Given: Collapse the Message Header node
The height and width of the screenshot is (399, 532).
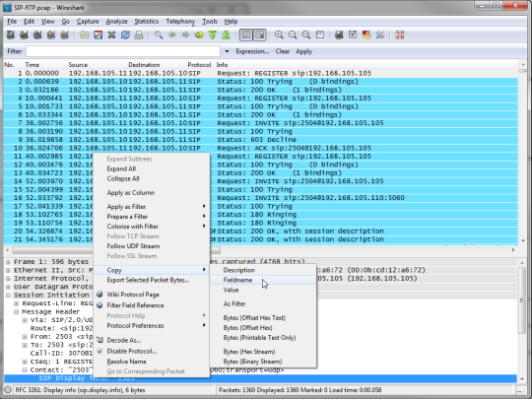Looking at the screenshot, I should point(17,311).
